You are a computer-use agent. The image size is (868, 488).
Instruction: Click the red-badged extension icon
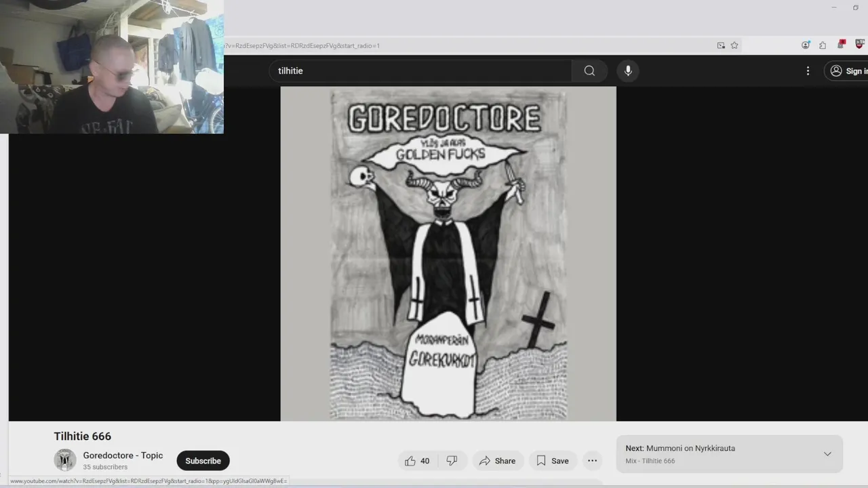click(x=841, y=45)
